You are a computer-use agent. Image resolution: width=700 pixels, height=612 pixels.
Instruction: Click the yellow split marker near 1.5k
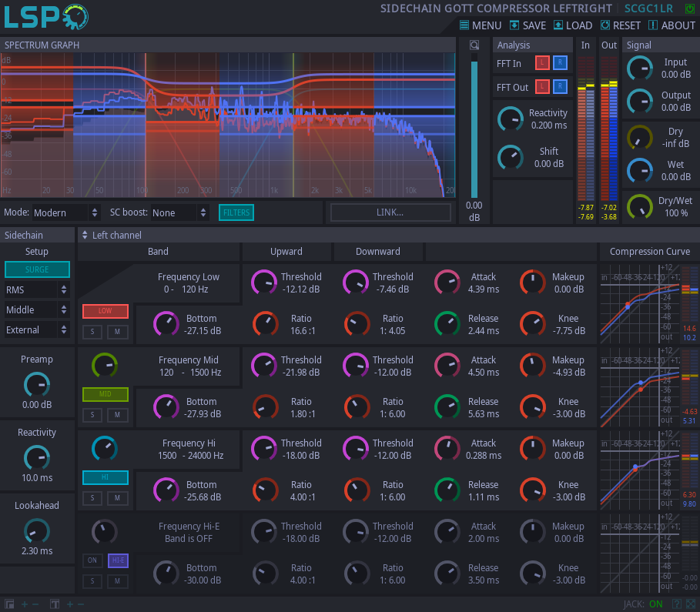[293, 125]
